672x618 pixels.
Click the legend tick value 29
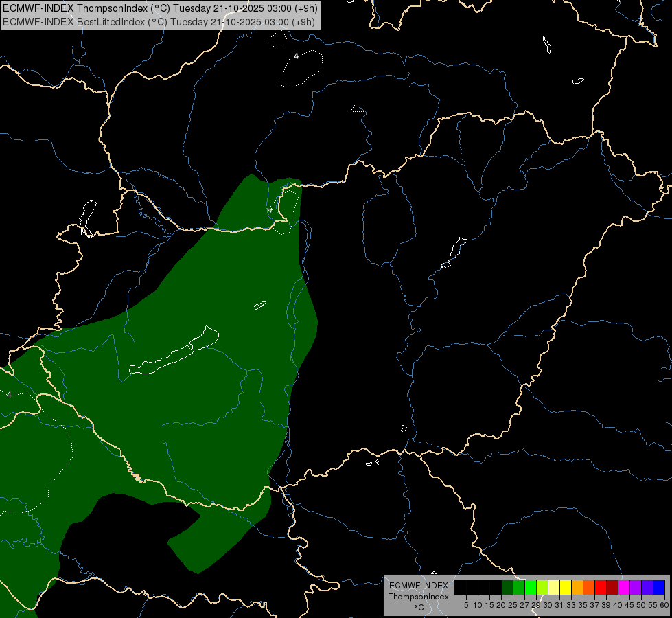tap(536, 605)
